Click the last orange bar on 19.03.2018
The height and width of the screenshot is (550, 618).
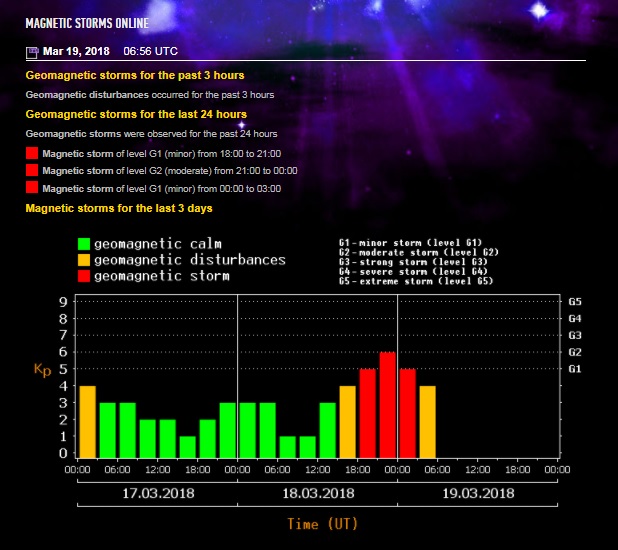(x=427, y=421)
